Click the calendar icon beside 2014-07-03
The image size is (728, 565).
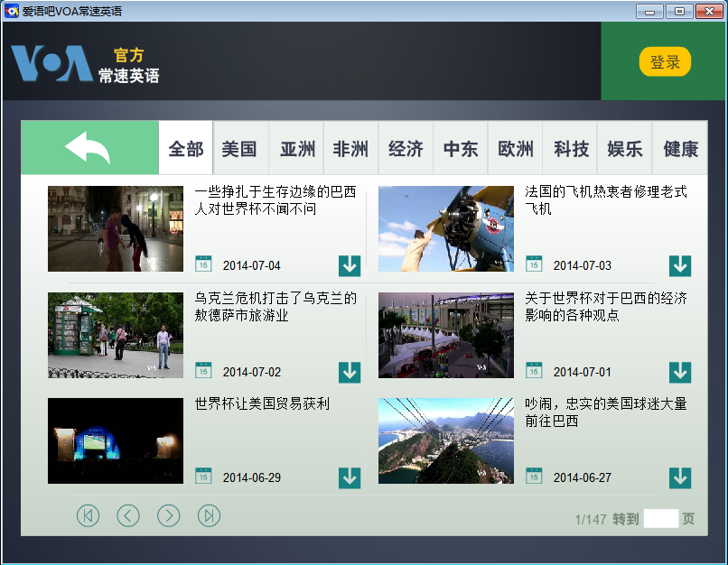534,264
